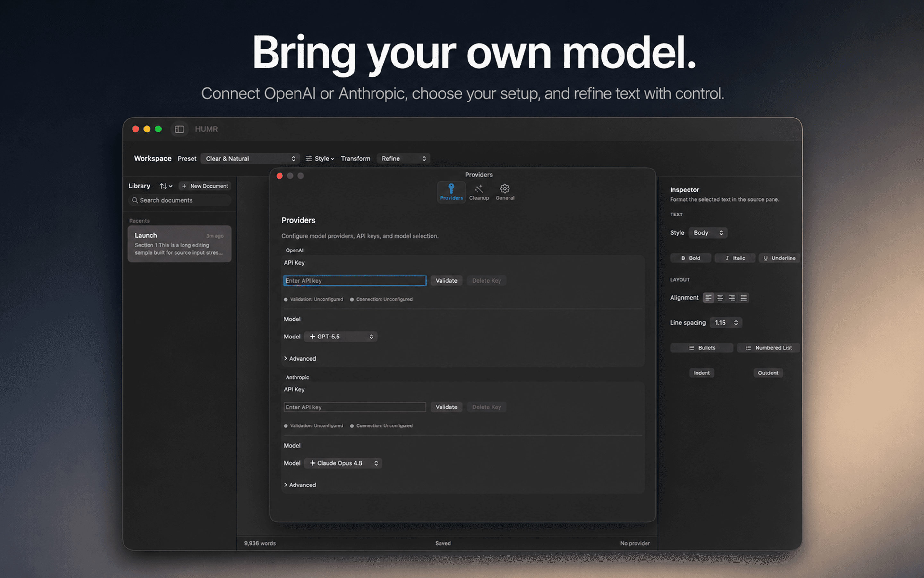Viewport: 924px width, 578px height.
Task: Open the Preset Clear & Natural dropdown
Action: point(250,159)
